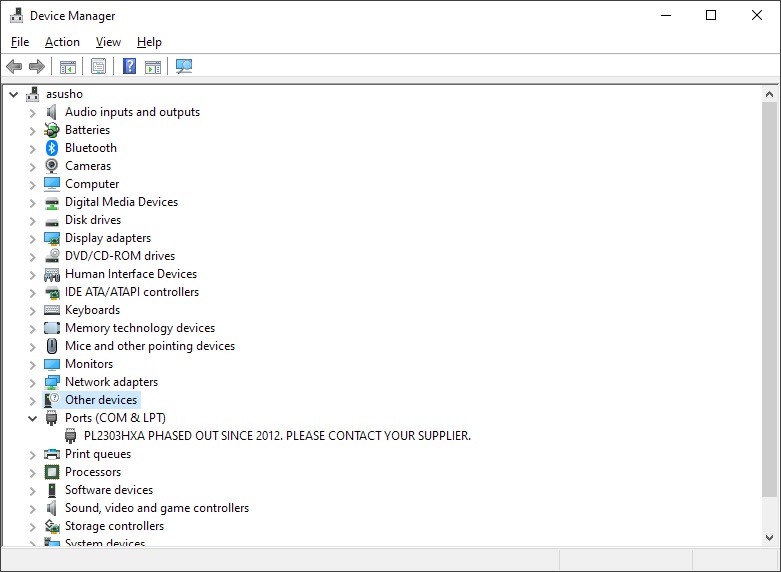Select the Digital Media Devices entry
The width and height of the screenshot is (781, 572).
point(122,202)
